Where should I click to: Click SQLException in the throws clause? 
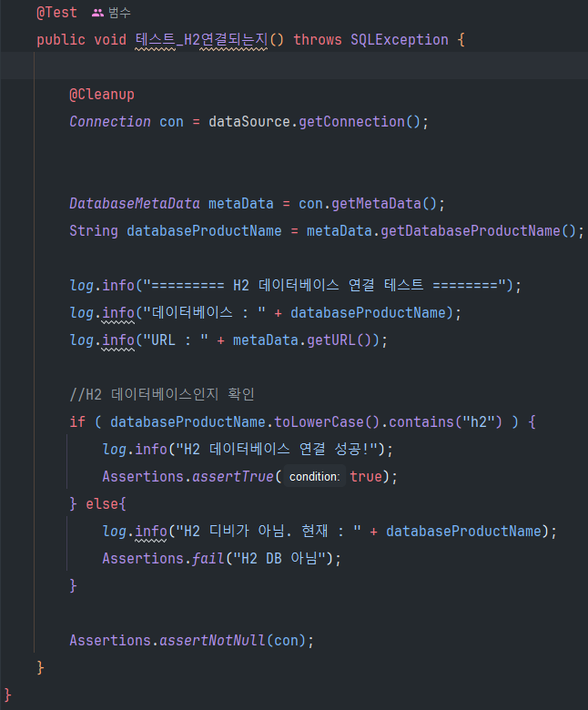399,40
